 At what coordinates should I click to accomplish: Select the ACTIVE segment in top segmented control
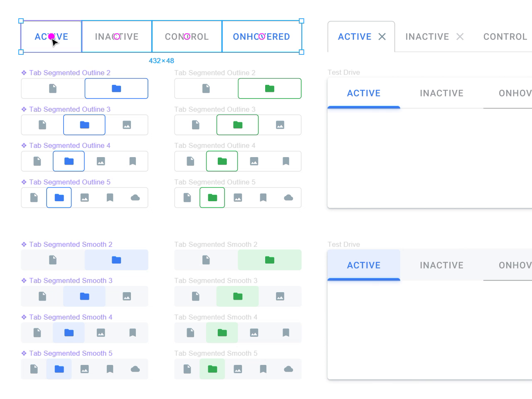(51, 37)
